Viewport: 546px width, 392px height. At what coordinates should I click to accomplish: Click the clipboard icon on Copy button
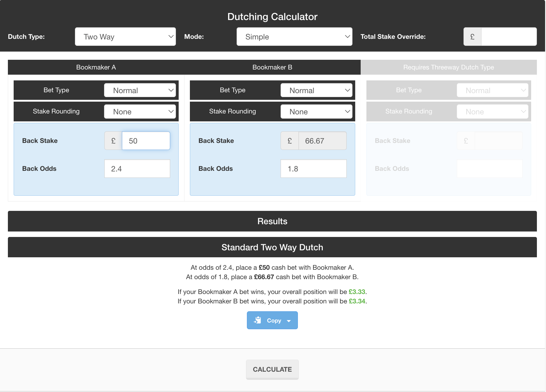[x=258, y=320]
